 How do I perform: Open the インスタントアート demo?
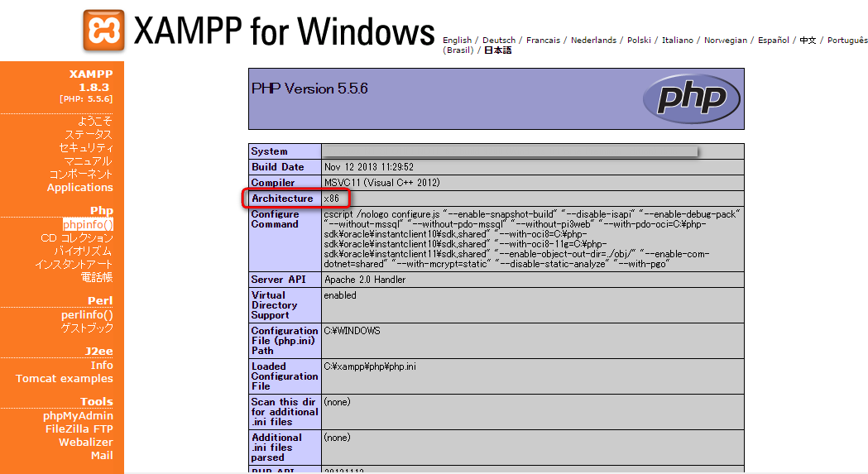point(74,264)
